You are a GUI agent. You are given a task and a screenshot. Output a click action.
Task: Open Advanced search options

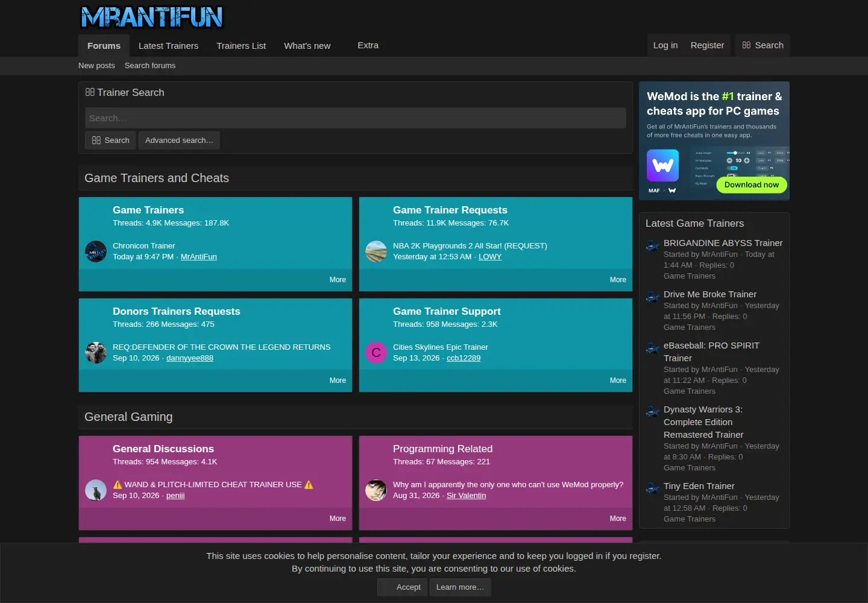tap(179, 140)
